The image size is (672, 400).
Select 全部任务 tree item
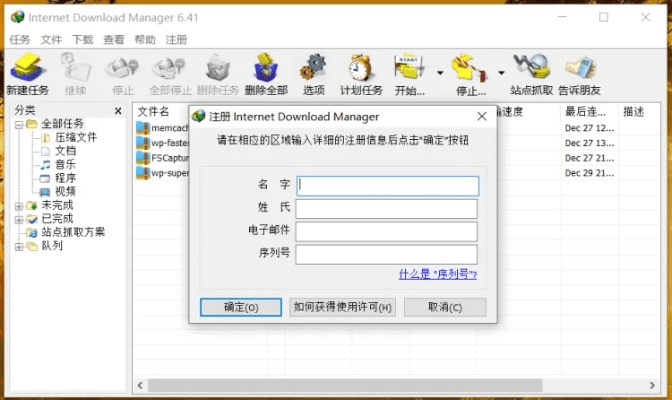click(62, 124)
